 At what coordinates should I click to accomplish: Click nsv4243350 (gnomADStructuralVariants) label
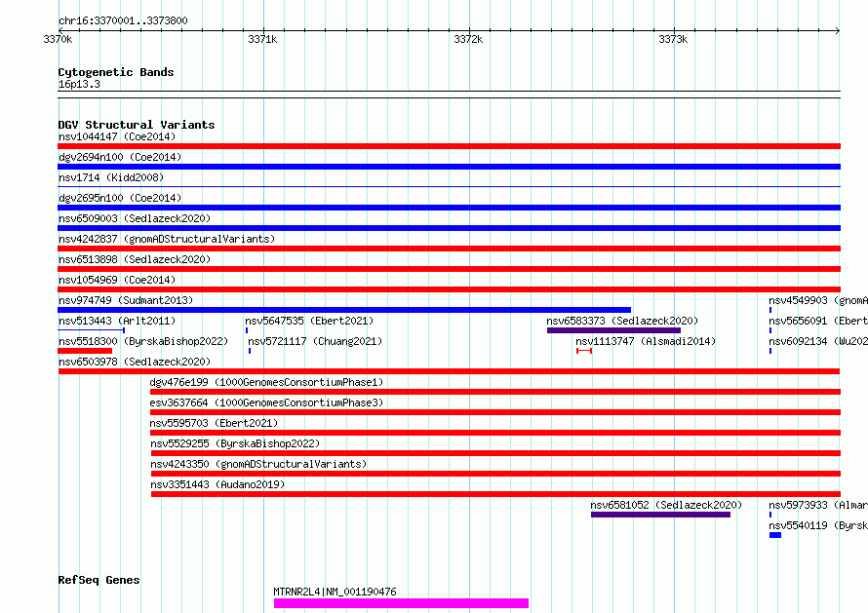pos(258,464)
